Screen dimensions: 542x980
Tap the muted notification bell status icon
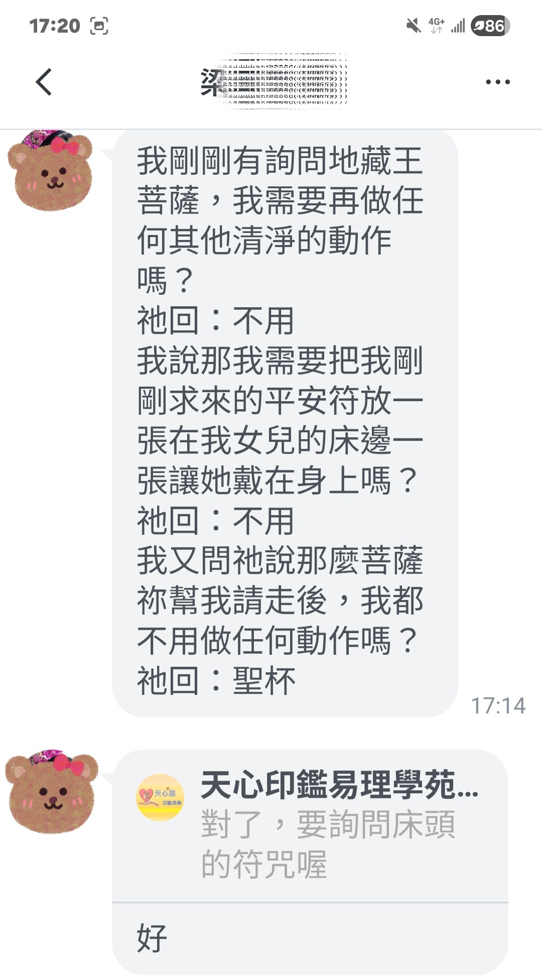[414, 26]
